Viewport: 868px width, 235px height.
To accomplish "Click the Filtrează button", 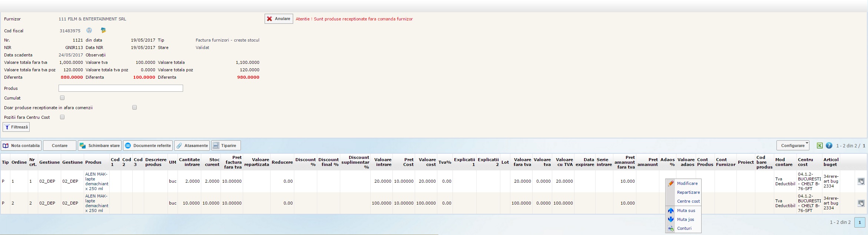I will (16, 127).
